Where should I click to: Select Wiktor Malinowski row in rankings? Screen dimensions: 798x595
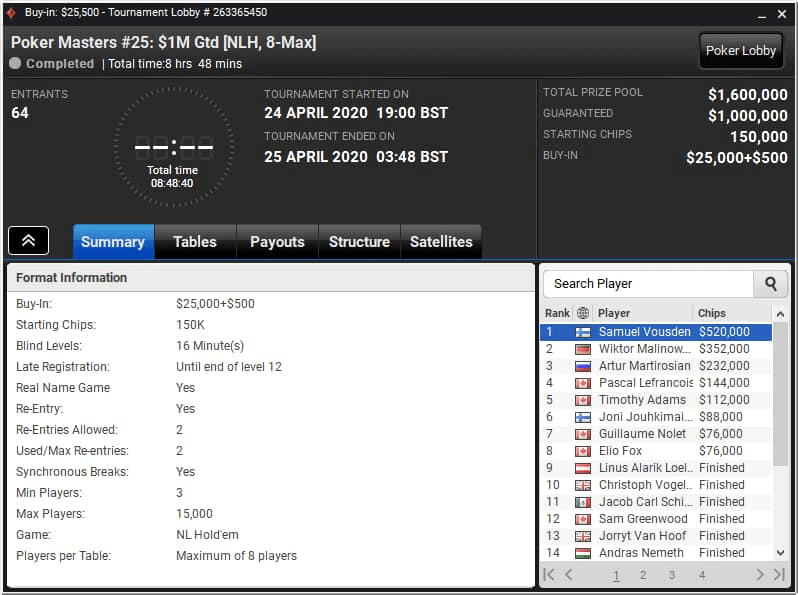pyautogui.click(x=656, y=349)
